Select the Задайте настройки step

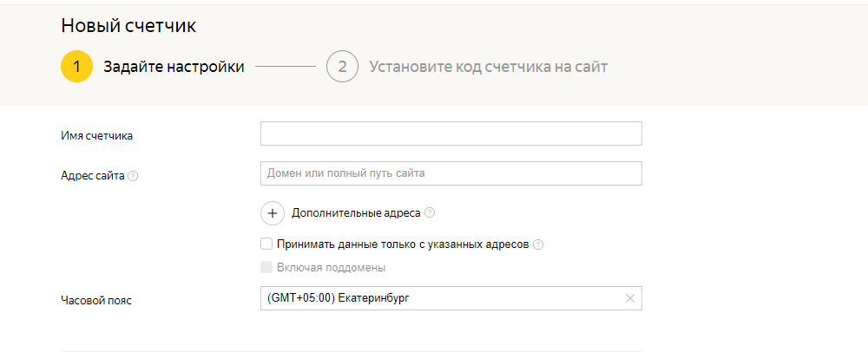click(x=174, y=67)
